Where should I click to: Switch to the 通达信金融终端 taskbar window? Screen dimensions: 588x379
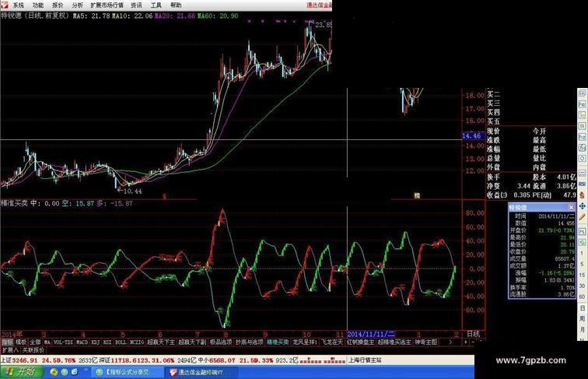coord(201,372)
